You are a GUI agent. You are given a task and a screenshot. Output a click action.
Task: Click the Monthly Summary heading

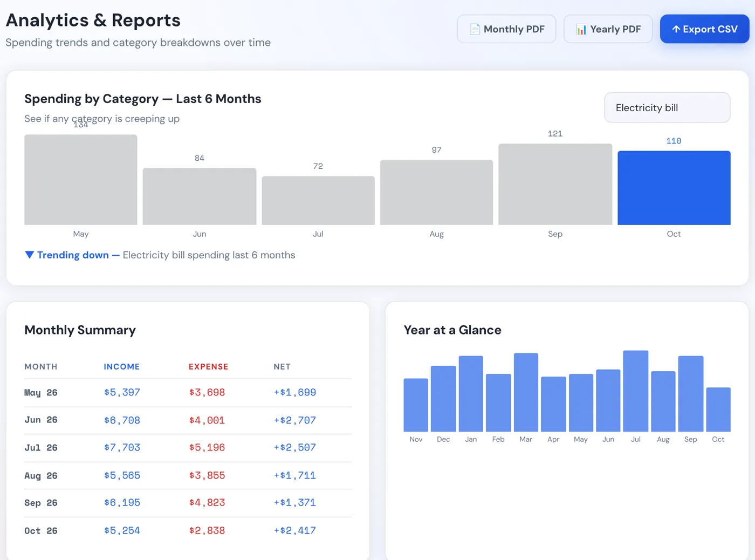(80, 330)
